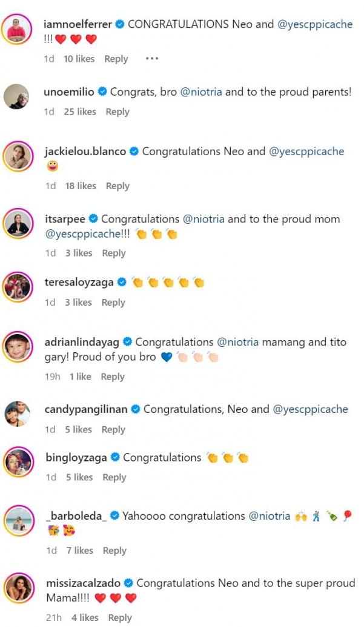Screen dimensions: 364x627
Task: View 7 likes on _barboleda_'s comment
Action: (x=79, y=551)
